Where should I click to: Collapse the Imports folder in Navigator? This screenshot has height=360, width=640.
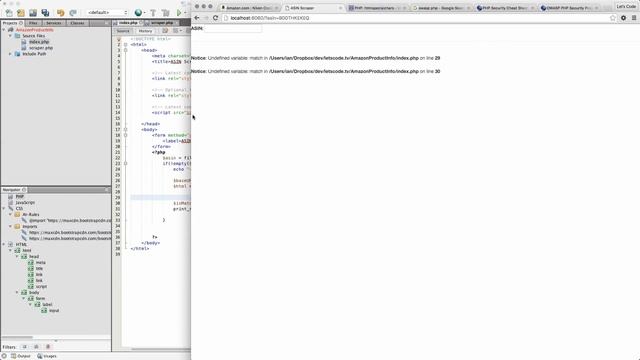(x=11, y=226)
